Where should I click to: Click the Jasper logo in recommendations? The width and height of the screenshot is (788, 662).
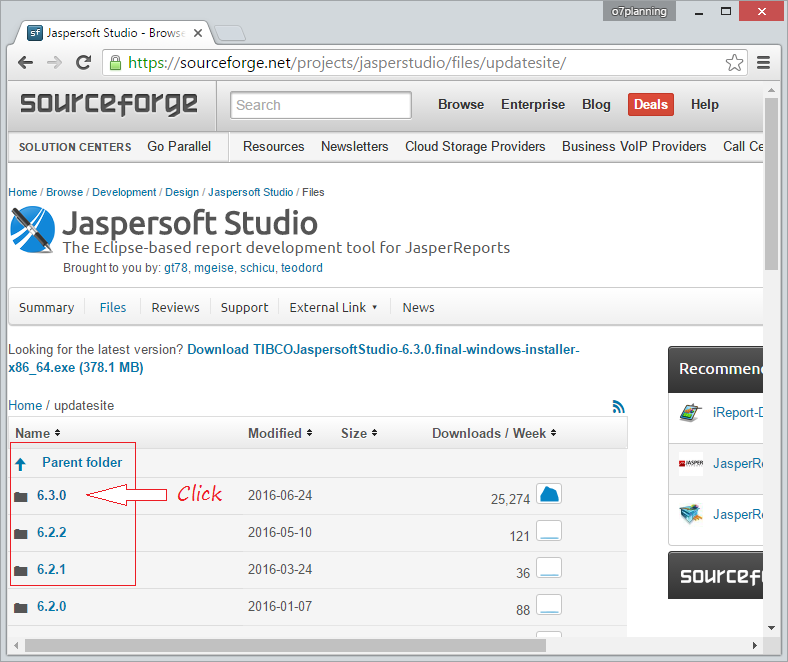[x=691, y=463]
